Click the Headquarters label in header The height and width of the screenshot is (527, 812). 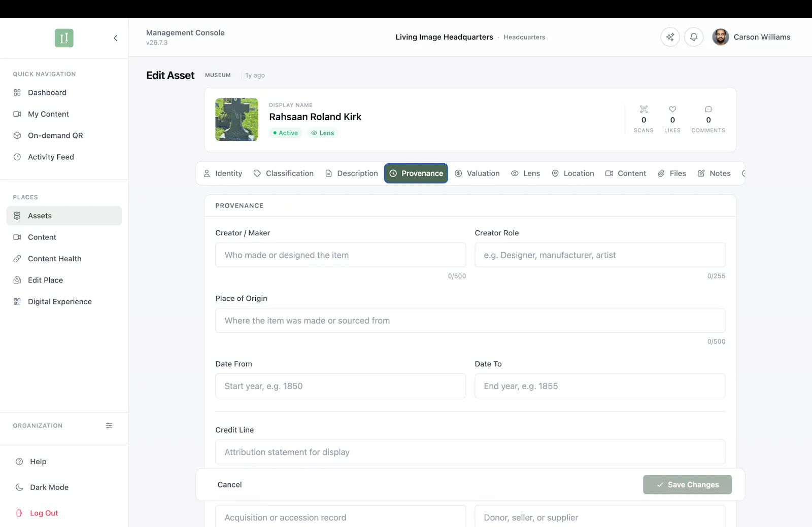point(524,38)
